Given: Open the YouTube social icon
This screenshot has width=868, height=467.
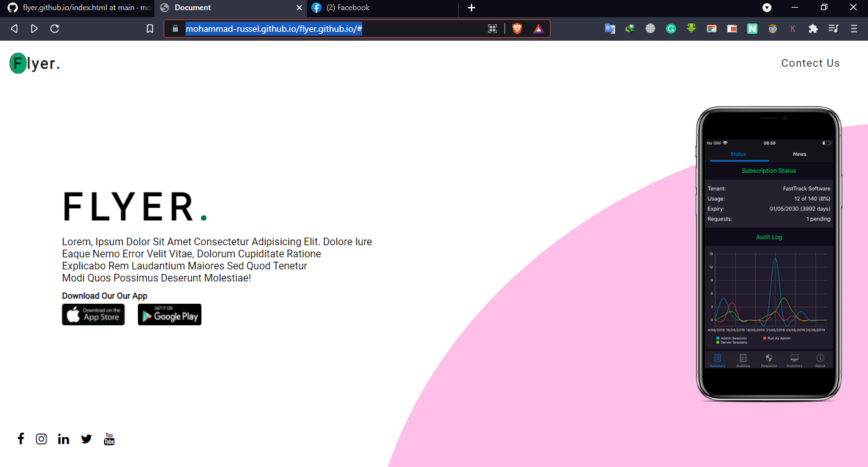Looking at the screenshot, I should [109, 439].
